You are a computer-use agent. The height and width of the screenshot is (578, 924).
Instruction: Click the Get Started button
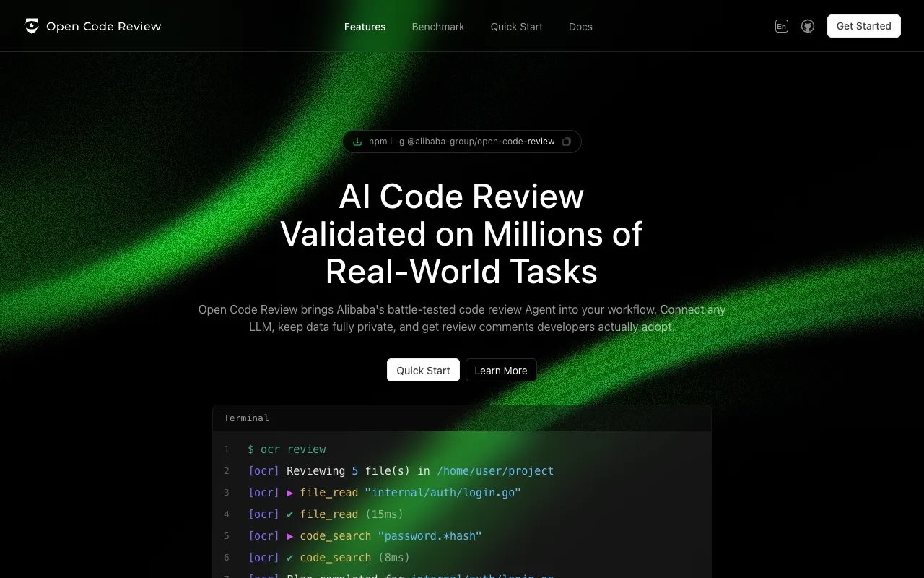pyautogui.click(x=864, y=26)
